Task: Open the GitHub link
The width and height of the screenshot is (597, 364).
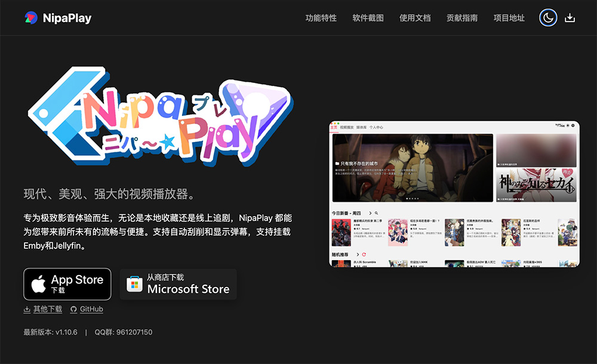Action: tap(87, 309)
